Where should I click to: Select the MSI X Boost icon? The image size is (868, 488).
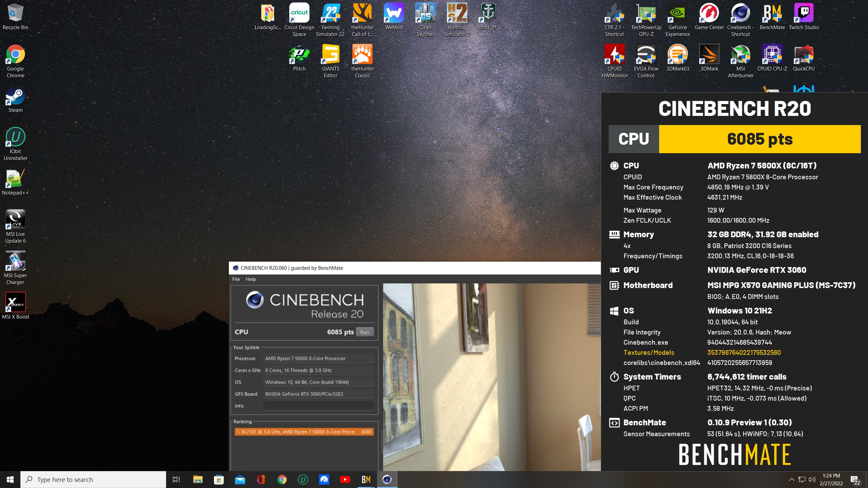click(x=15, y=306)
